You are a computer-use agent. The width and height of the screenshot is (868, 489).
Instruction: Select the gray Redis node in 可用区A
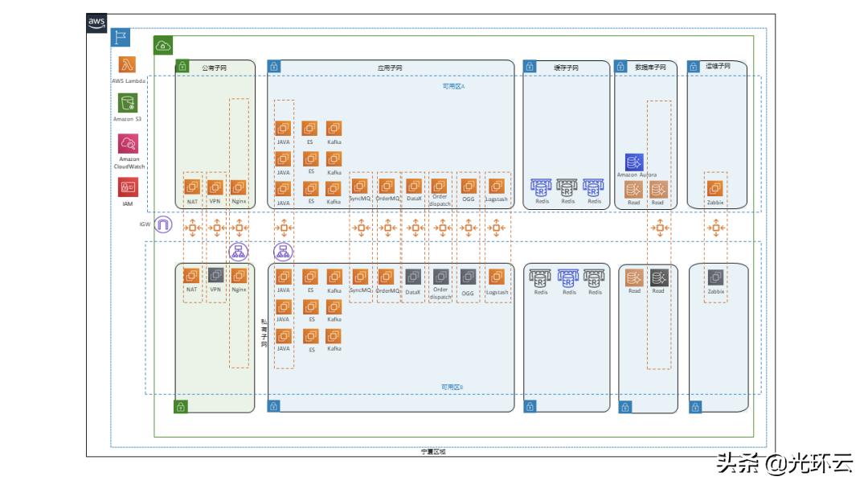567,187
